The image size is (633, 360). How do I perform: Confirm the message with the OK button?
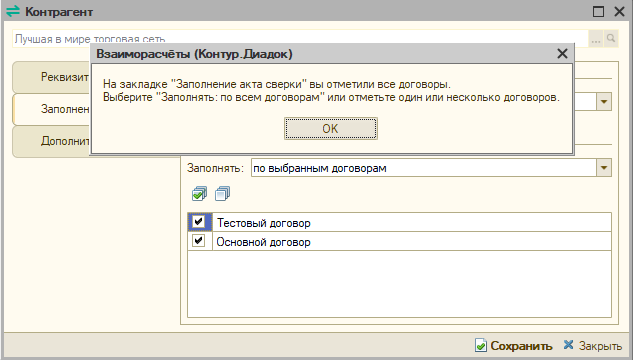tap(331, 128)
